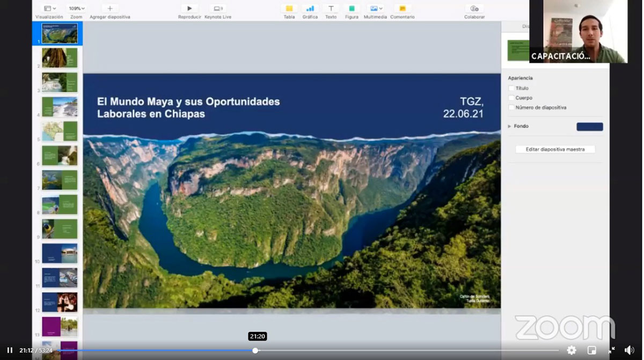Click the Cañón del Sumidero caption

point(475,298)
